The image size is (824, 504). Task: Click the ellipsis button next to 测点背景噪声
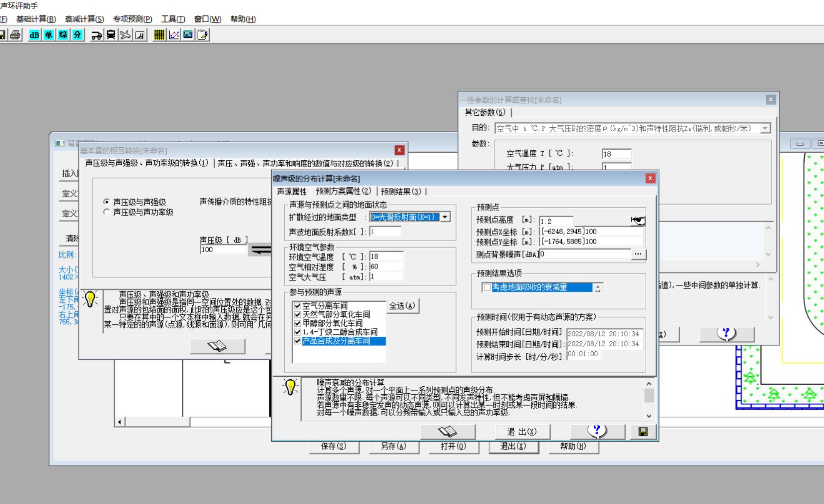638,254
